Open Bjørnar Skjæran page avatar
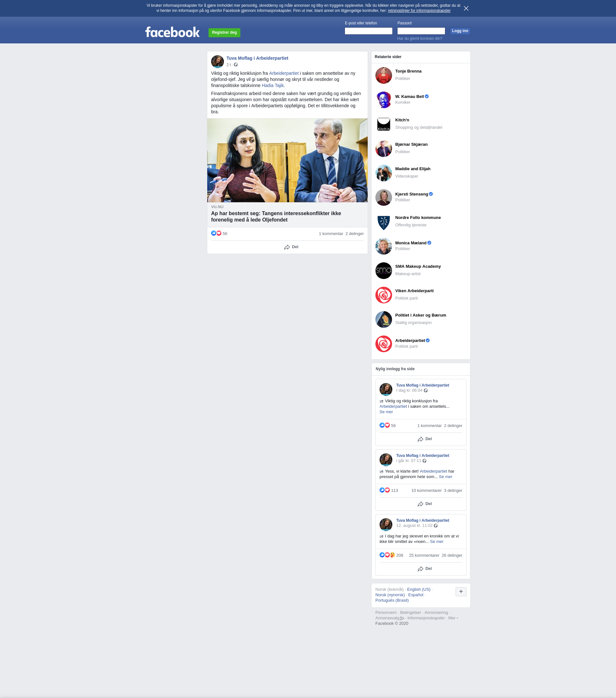 [383, 149]
